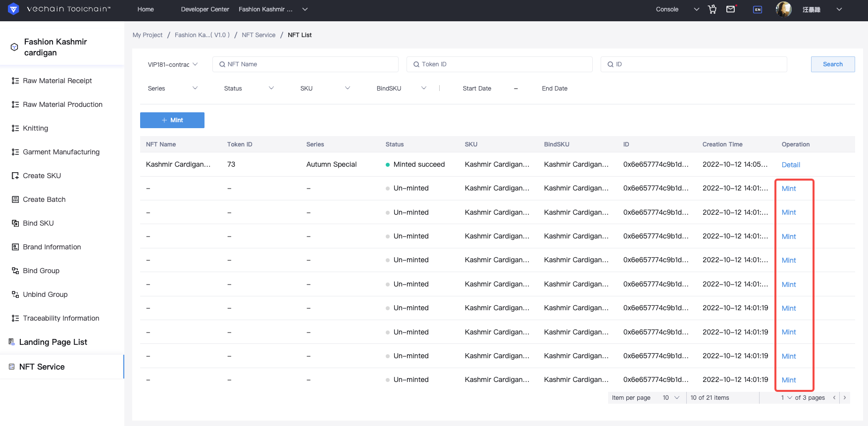Click the Token ID value '73'
The image size is (868, 426).
point(231,164)
